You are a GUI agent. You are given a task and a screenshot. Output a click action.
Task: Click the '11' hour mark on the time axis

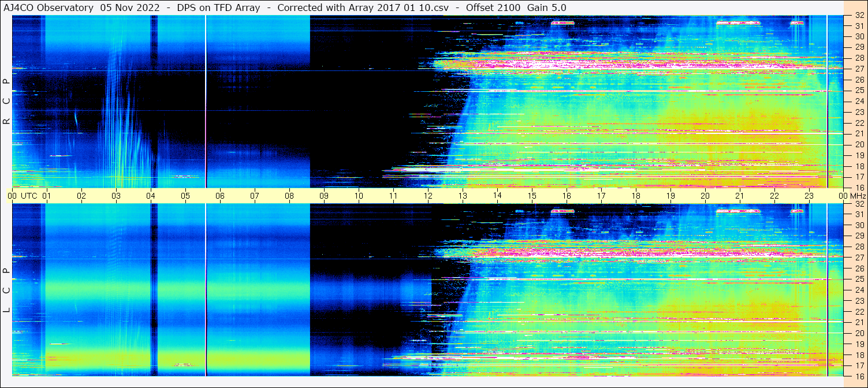click(x=393, y=196)
